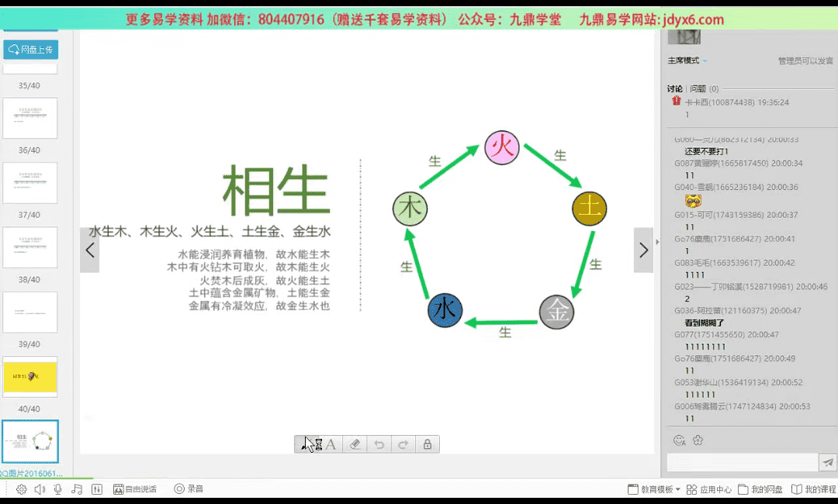Viewport: 838px width, 504px height.
Task: Open the emoji smiley picker
Action: click(679, 440)
